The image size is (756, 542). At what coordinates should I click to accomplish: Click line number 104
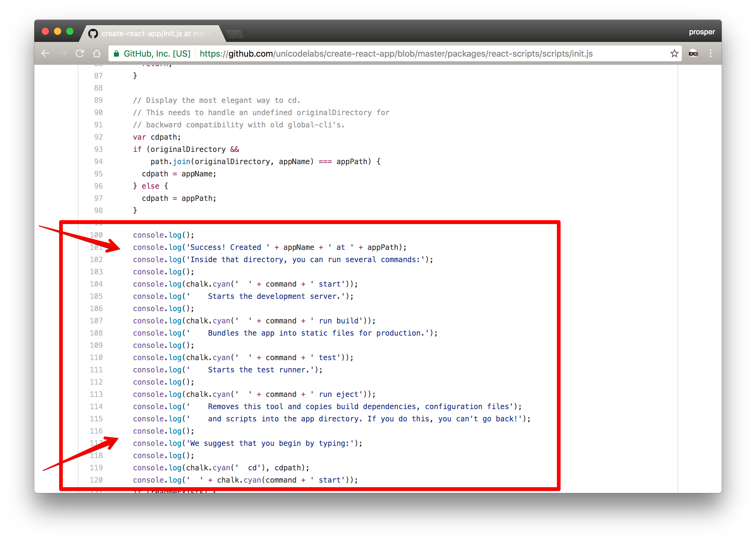(96, 284)
